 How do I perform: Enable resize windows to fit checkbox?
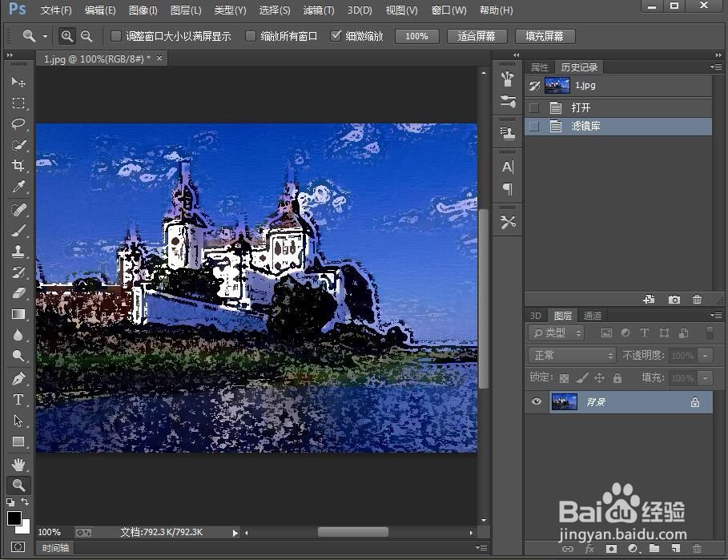[x=116, y=36]
